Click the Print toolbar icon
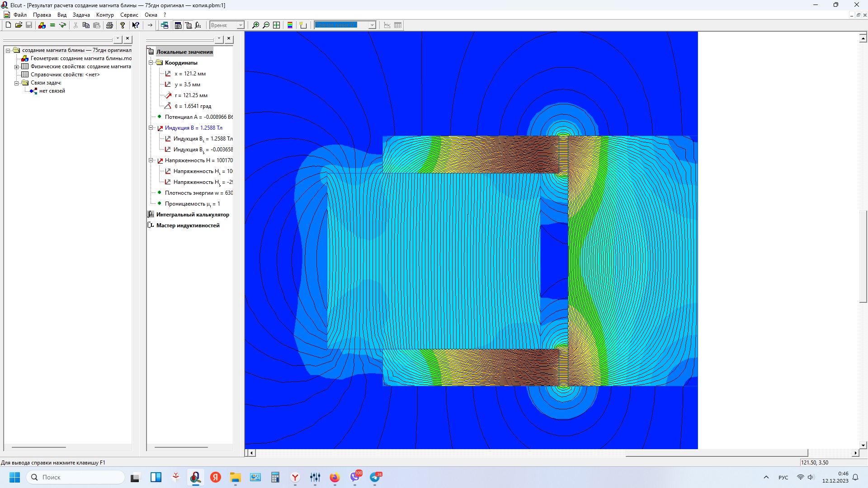This screenshot has width=868, height=488. pos(109,25)
